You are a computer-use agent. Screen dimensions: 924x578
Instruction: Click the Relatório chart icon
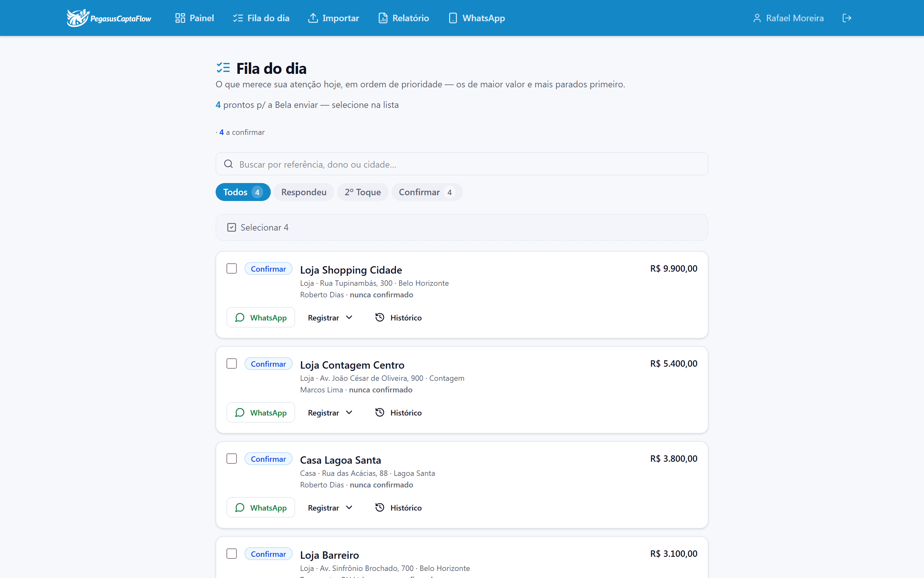383,18
